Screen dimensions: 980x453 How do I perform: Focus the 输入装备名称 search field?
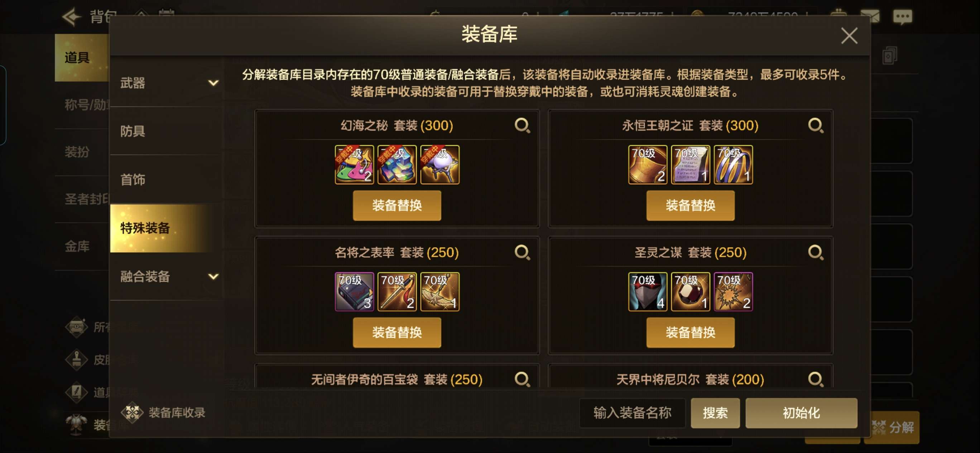[632, 413]
